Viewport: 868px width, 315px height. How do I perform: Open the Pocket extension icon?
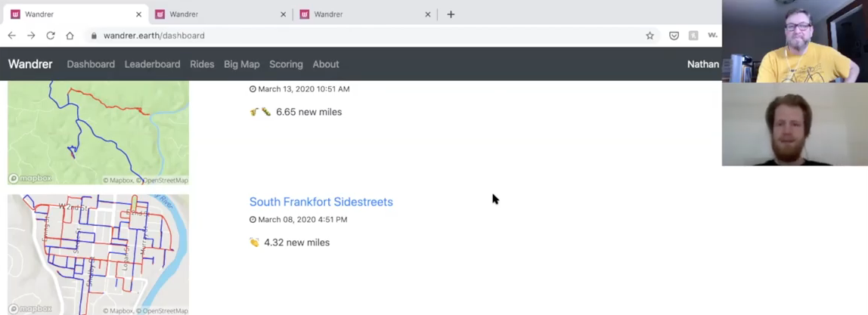point(674,36)
